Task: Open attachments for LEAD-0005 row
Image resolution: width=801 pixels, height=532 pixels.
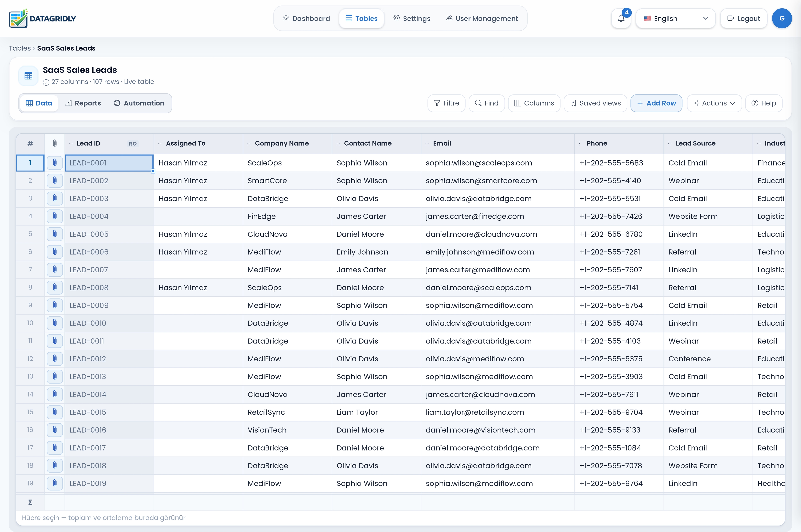Action: pyautogui.click(x=55, y=234)
